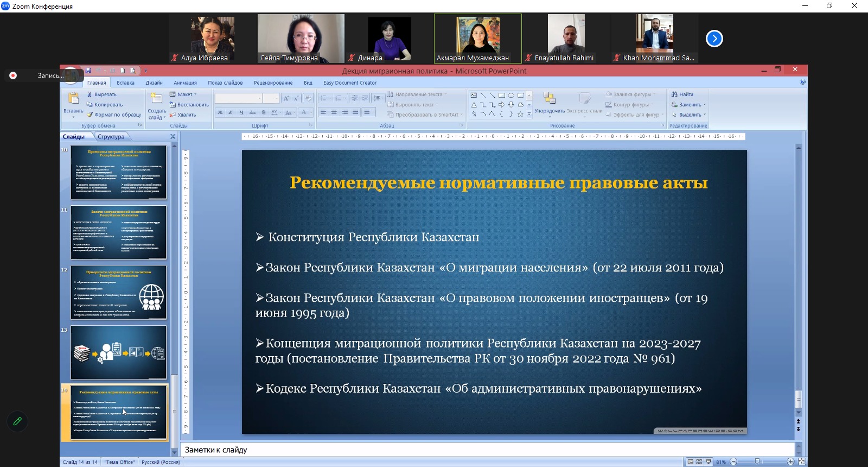
Task: Toggle center text alignment
Action: (334, 112)
